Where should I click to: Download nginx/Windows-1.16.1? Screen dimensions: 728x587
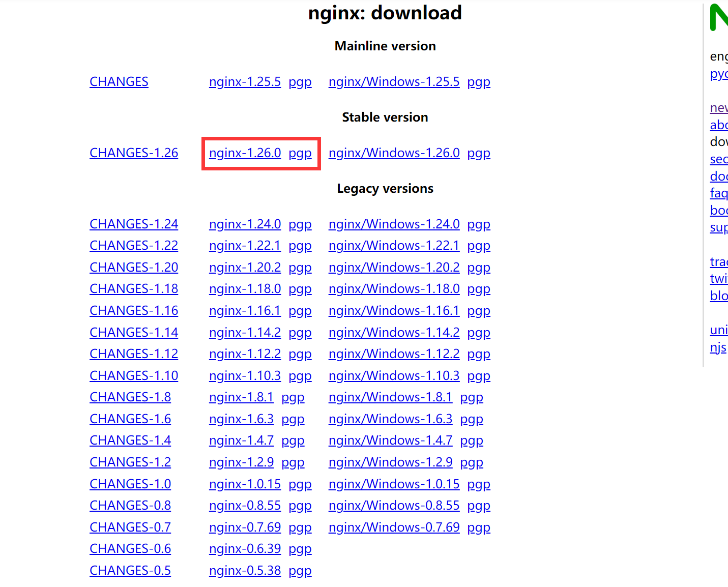click(394, 311)
